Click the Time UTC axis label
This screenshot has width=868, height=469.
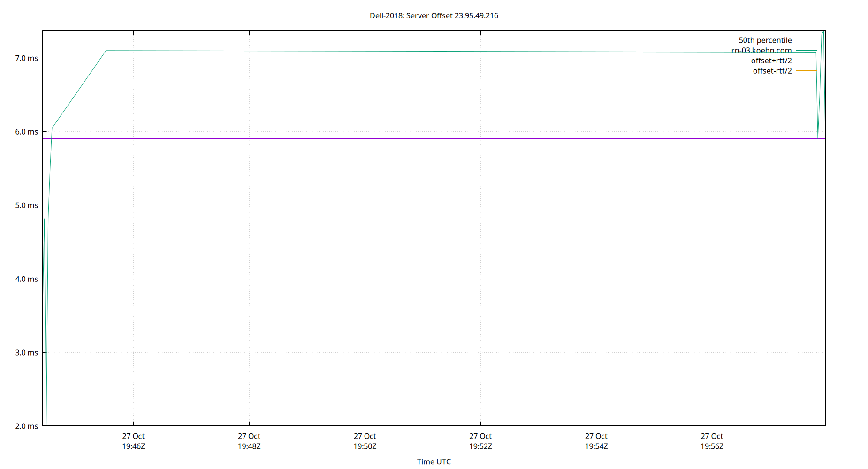coord(434,461)
